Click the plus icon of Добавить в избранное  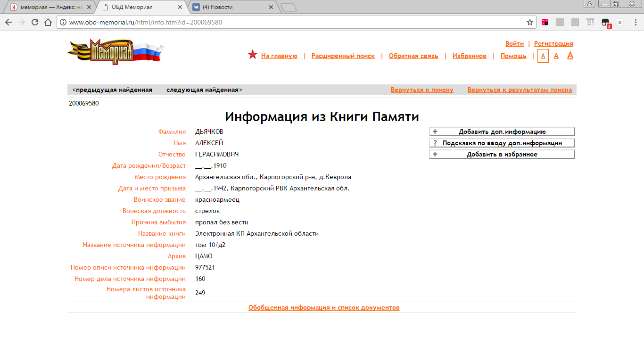(x=435, y=154)
